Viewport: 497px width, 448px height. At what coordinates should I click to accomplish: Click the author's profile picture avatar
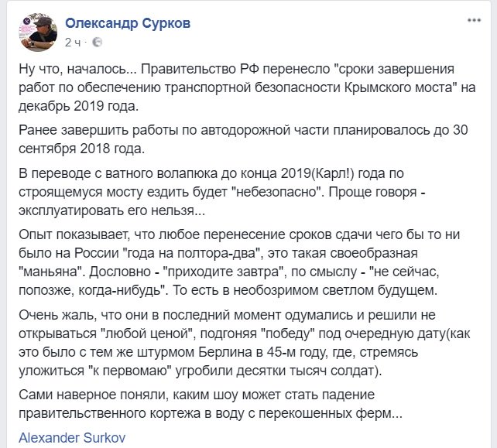pos(36,31)
